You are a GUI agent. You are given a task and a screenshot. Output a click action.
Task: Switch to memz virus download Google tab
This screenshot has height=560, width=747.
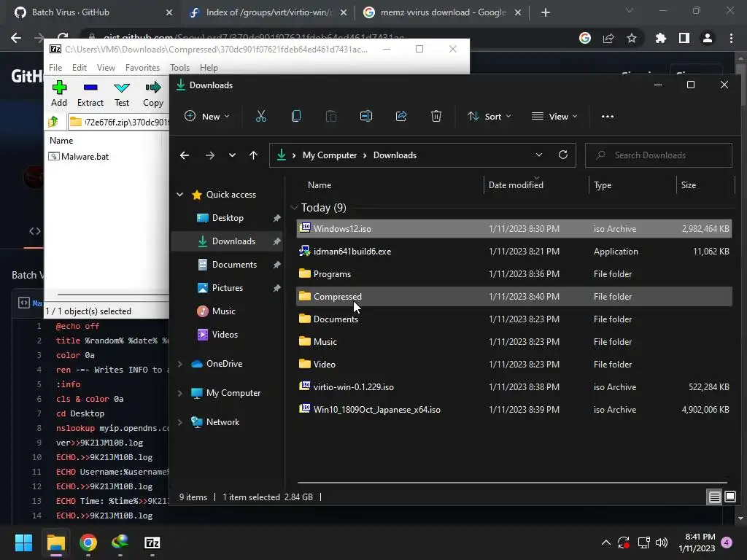coord(443,12)
